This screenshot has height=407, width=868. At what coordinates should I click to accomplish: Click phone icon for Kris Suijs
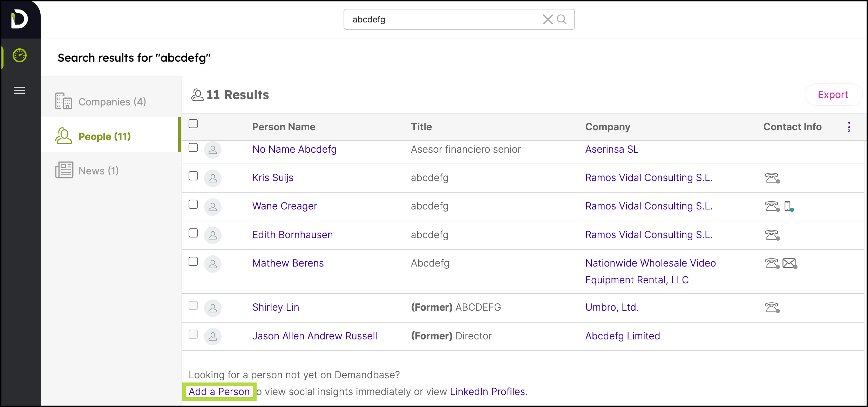[x=772, y=178]
